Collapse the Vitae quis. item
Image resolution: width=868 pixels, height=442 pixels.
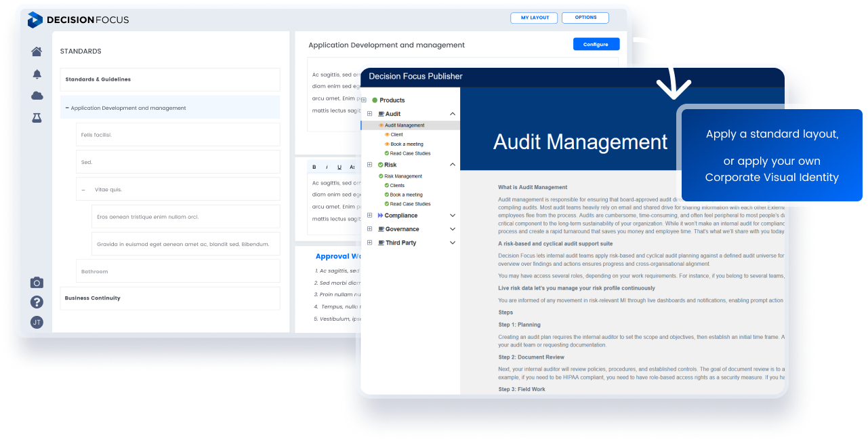[83, 190]
